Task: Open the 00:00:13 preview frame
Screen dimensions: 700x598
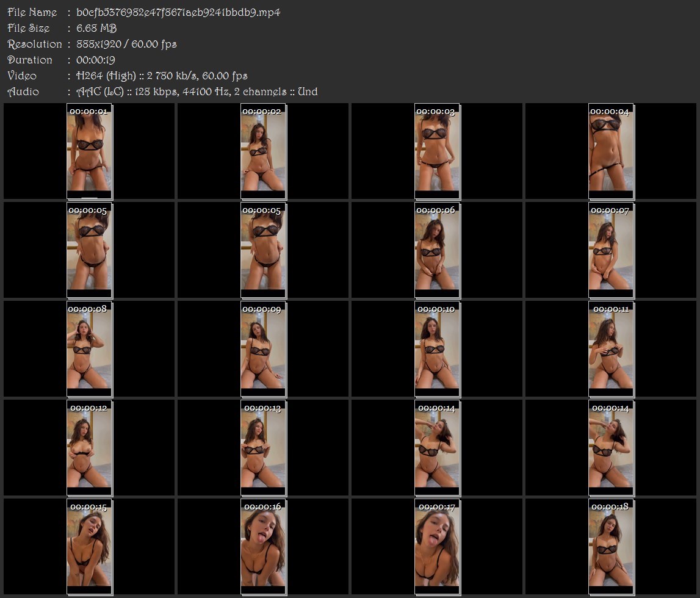Action: coord(263,448)
